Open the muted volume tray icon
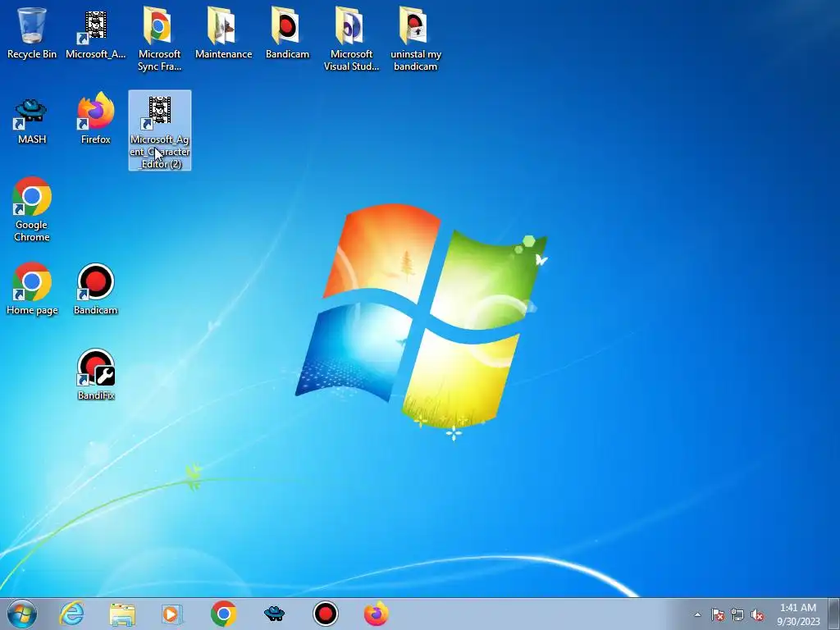The image size is (840, 630). click(x=757, y=614)
